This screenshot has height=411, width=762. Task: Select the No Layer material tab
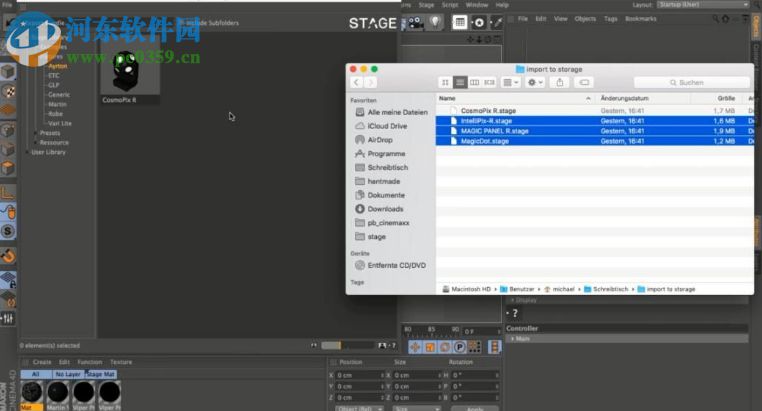[68, 374]
